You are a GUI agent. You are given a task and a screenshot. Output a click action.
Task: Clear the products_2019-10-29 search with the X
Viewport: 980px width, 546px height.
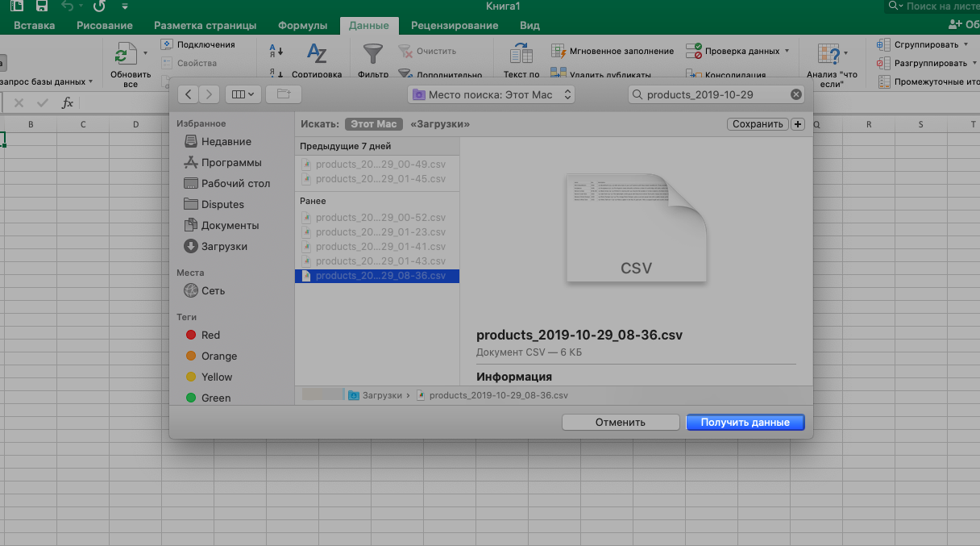coord(796,94)
